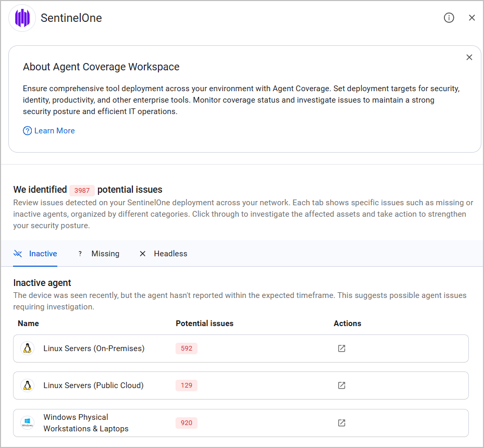484x448 pixels.
Task: Open Windows Workstations & Laptops external link
Action: (341, 422)
